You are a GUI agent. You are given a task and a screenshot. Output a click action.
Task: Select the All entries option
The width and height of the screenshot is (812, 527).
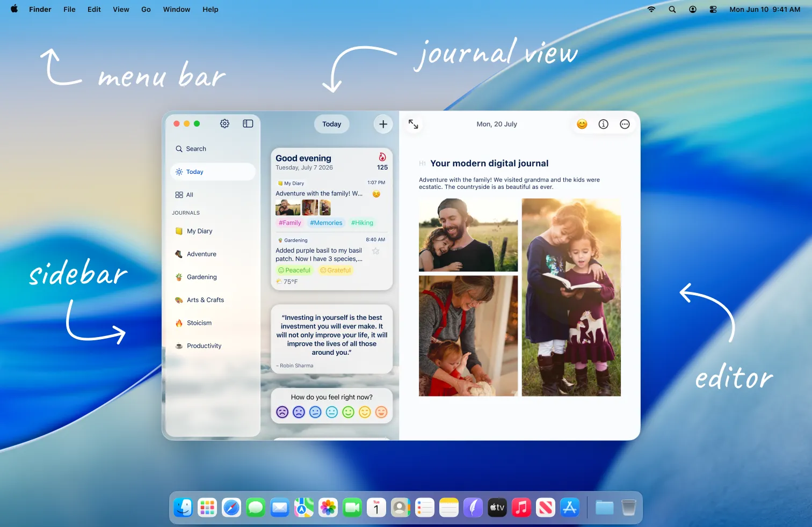189,194
